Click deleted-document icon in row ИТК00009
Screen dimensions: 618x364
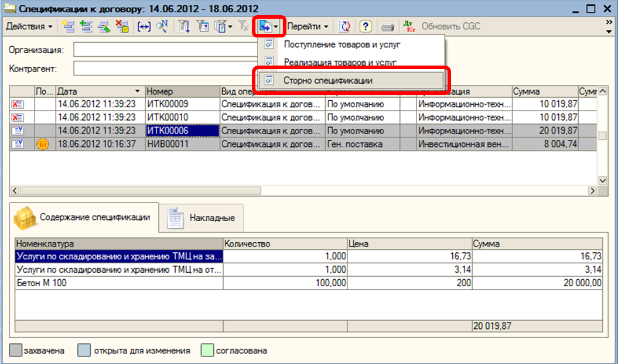coord(18,104)
